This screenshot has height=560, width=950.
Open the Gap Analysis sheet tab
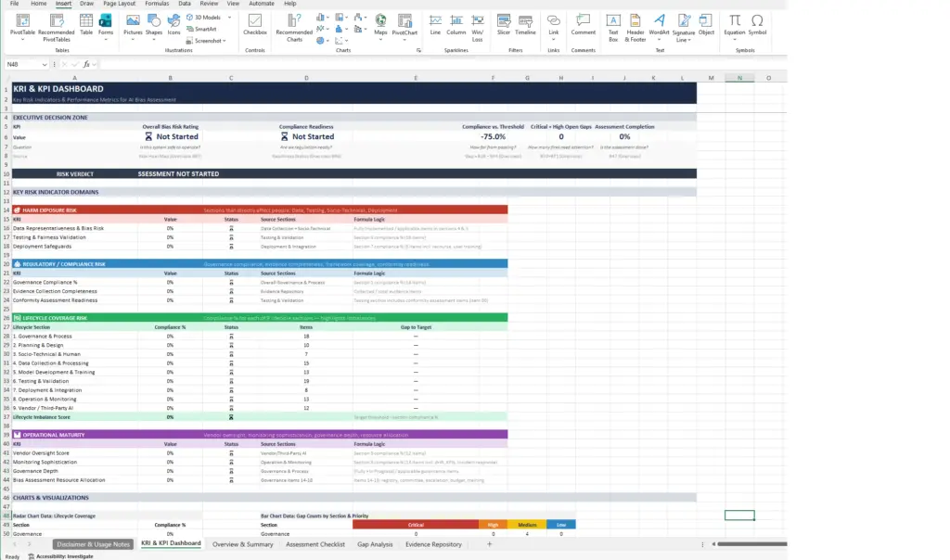click(x=376, y=544)
